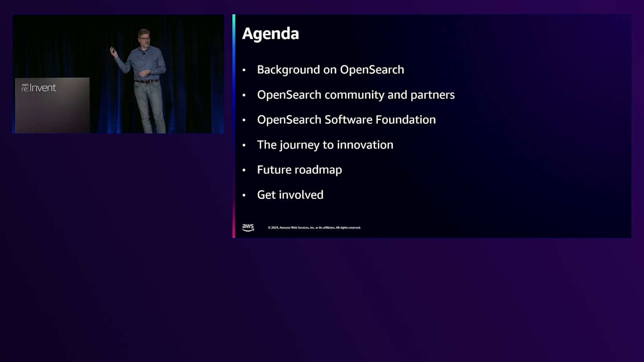644x362 pixels.
Task: Click the copyright notice on the slide
Action: [314, 228]
